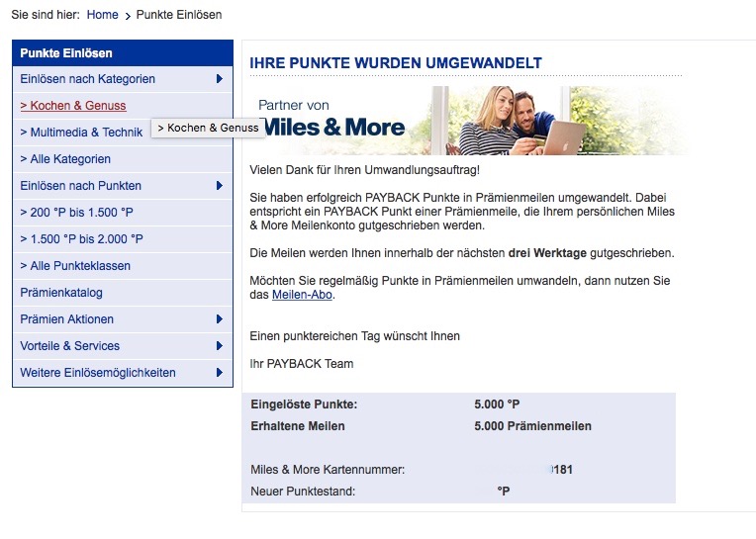Screen dimensions: 756x539
Task: Click the Home breadcrumb link
Action: (102, 15)
